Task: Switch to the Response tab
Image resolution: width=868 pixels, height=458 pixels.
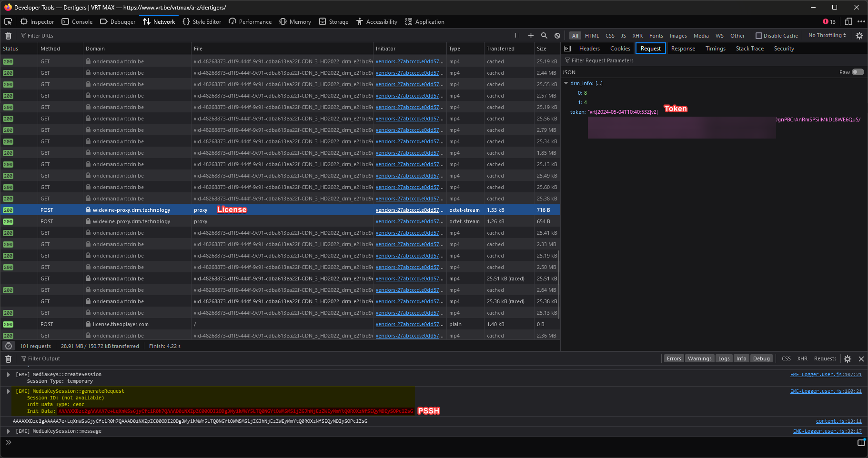Action: point(683,49)
